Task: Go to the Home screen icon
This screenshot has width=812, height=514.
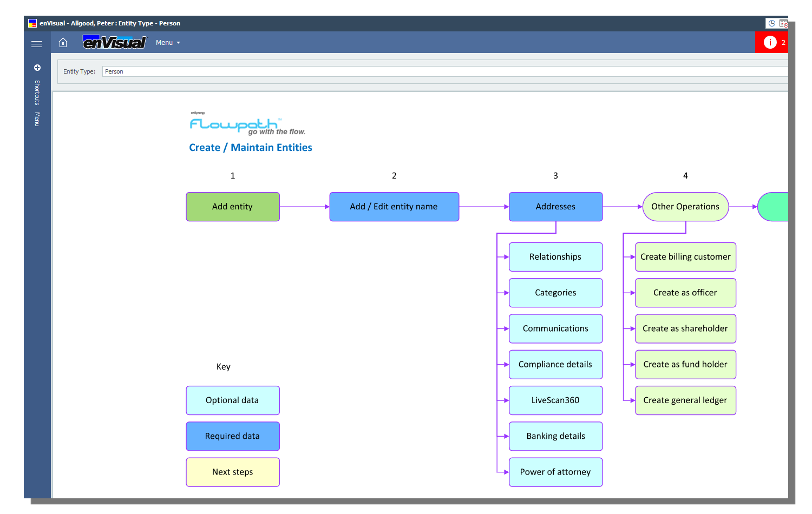Action: 63,42
